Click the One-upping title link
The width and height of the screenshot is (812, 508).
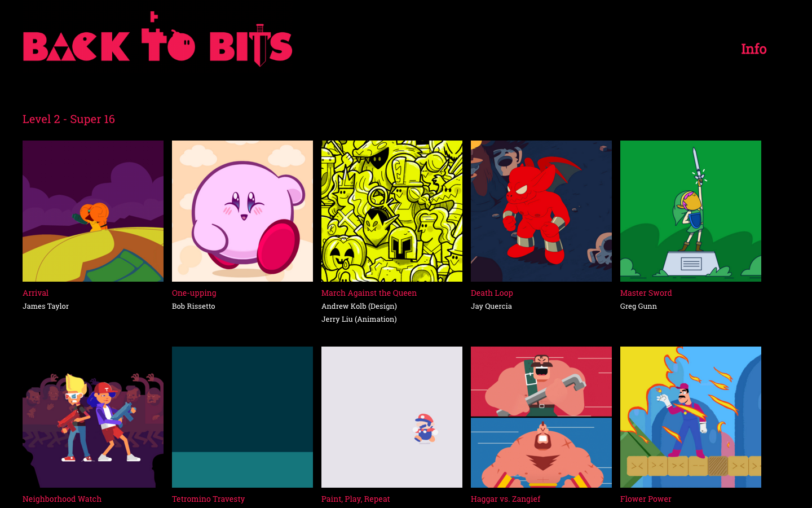coord(194,293)
